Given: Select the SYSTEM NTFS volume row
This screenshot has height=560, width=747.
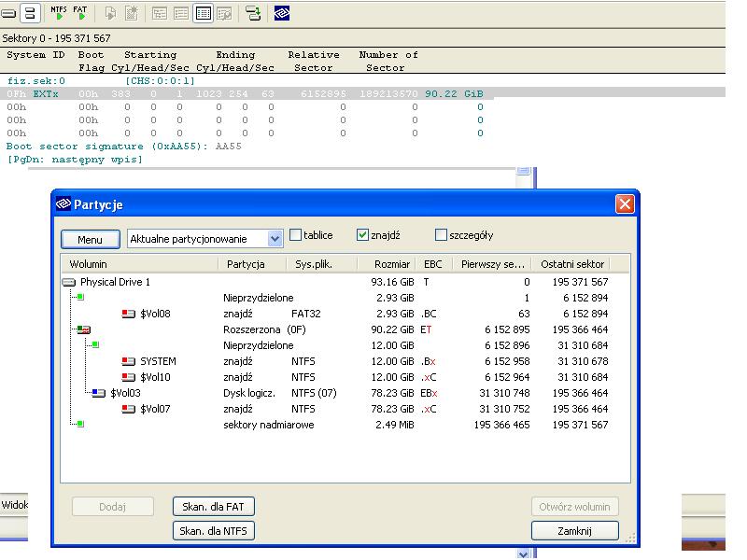Looking at the screenshot, I should (335, 361).
